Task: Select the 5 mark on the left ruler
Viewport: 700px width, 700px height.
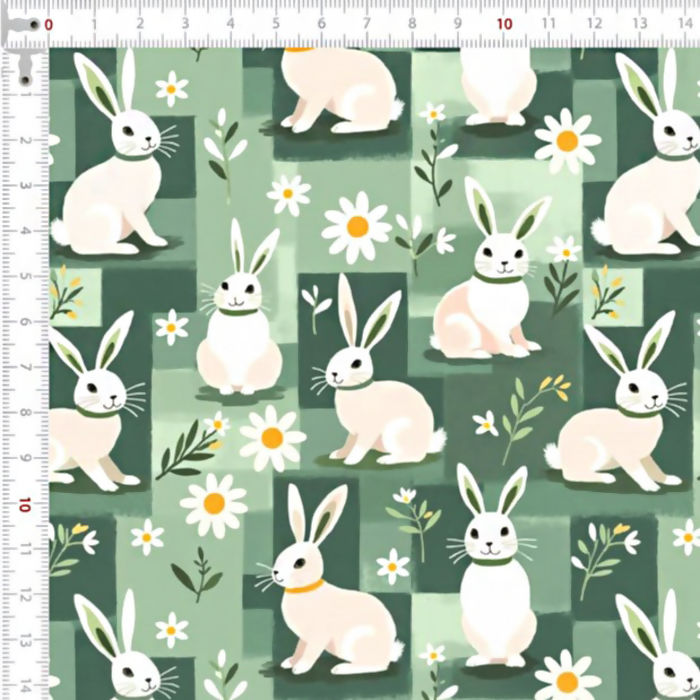Action: click(x=24, y=277)
